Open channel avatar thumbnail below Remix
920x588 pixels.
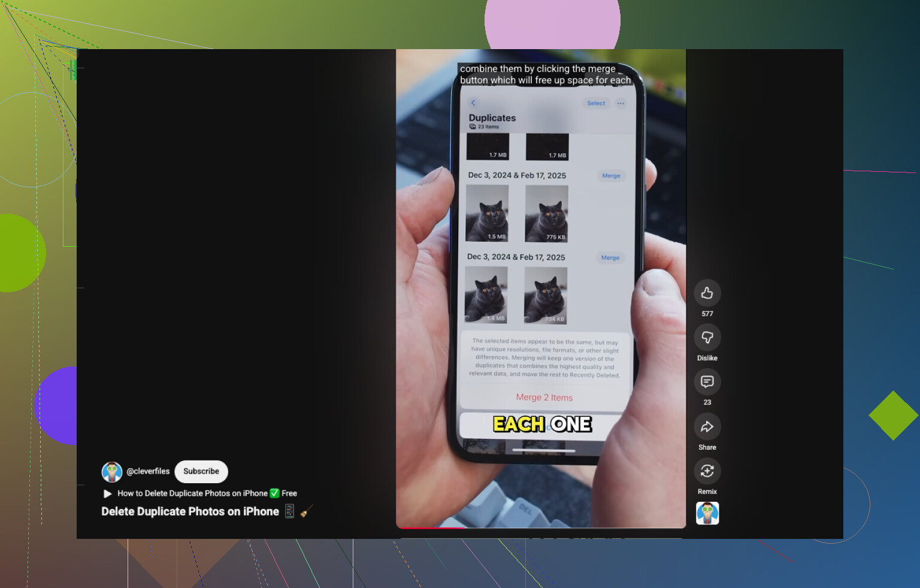pos(707,513)
